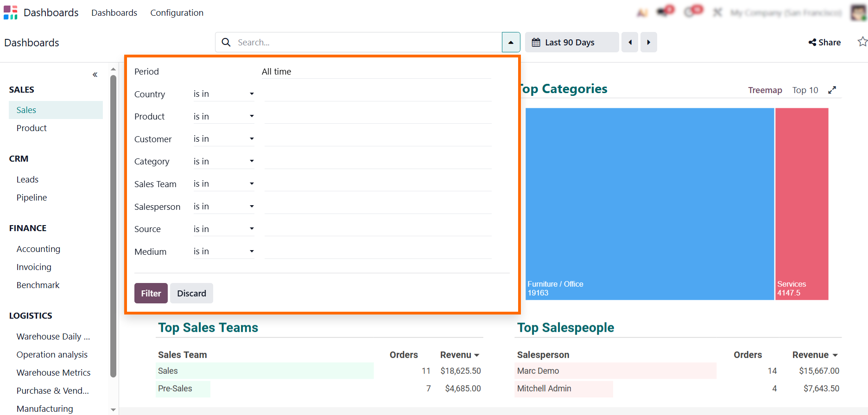The height and width of the screenshot is (415, 868).
Task: Select Pipeline dashboard in sidebar
Action: 32,197
